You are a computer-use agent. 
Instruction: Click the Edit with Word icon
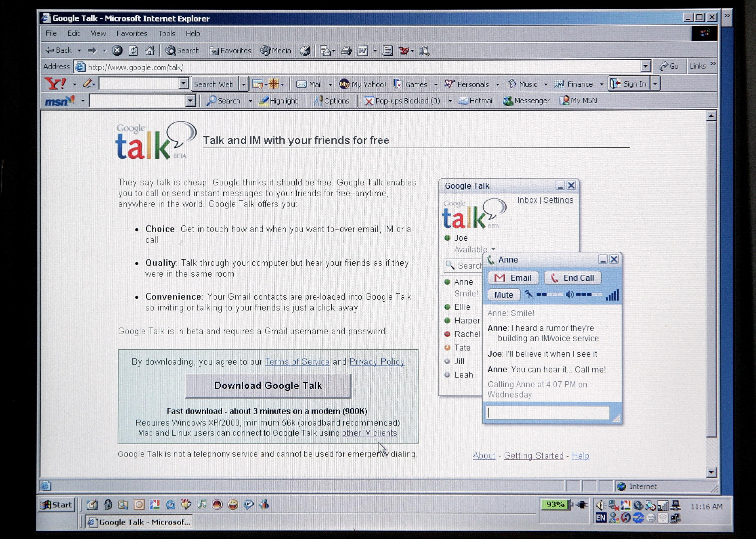tap(362, 51)
